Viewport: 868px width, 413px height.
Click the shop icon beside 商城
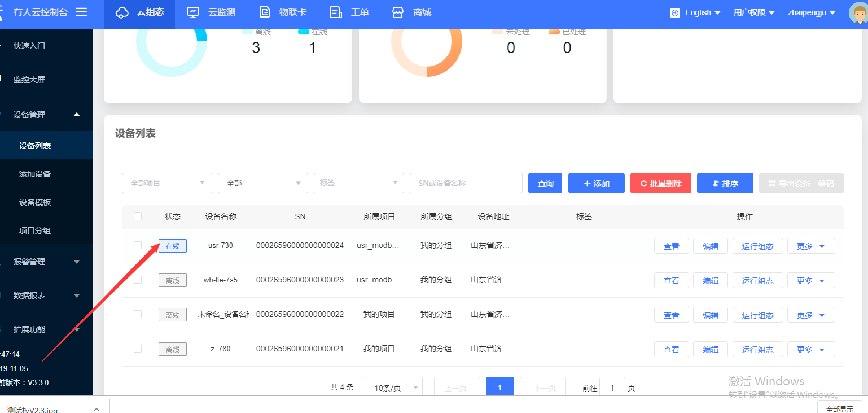click(398, 12)
